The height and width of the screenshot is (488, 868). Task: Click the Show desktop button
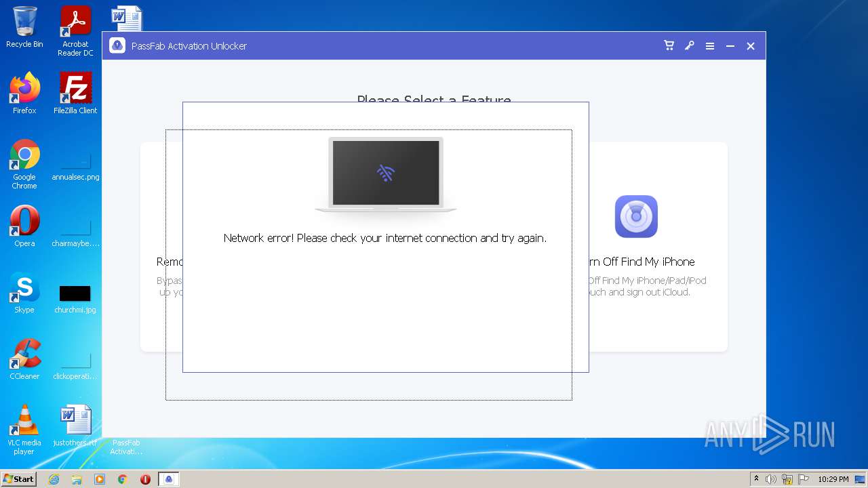(861, 479)
